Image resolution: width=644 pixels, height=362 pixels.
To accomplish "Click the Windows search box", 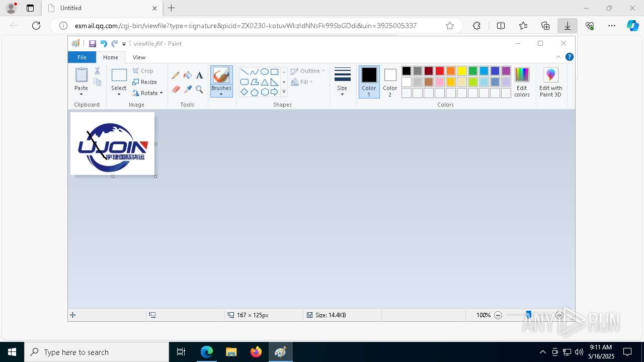I will 97,352.
